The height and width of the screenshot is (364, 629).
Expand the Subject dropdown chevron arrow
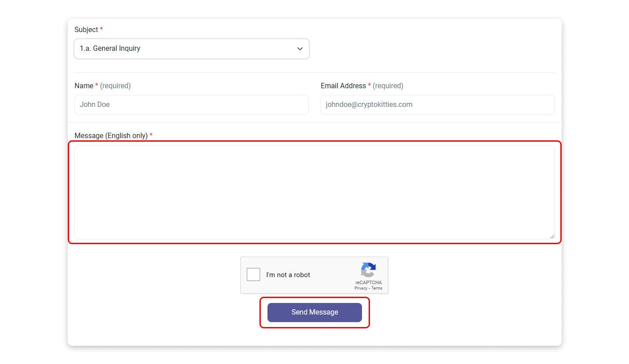[300, 49]
